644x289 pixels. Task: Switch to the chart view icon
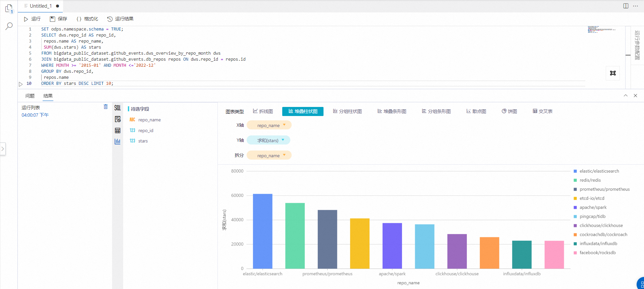click(117, 141)
